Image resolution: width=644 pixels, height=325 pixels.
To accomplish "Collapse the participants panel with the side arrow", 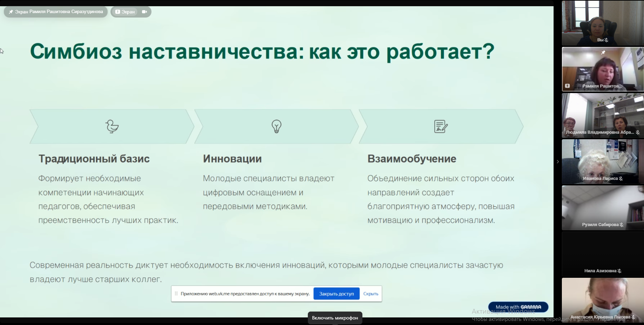I will (x=557, y=162).
